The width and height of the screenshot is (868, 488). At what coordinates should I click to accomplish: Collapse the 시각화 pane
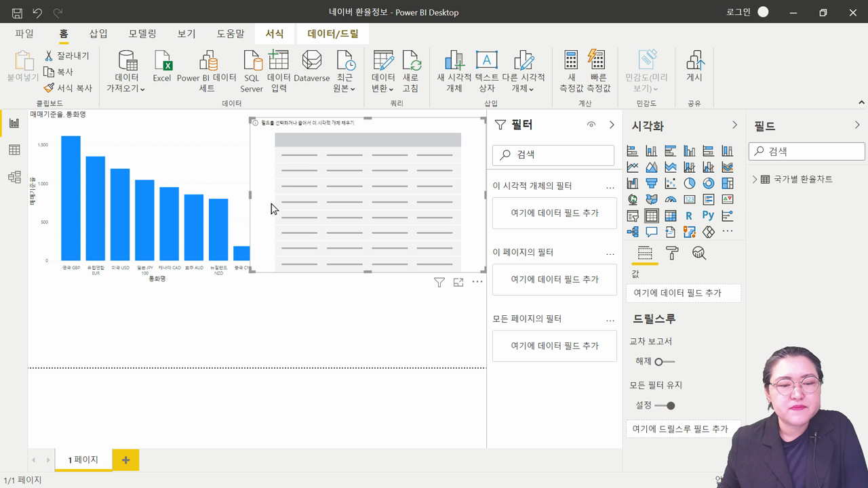coord(734,125)
